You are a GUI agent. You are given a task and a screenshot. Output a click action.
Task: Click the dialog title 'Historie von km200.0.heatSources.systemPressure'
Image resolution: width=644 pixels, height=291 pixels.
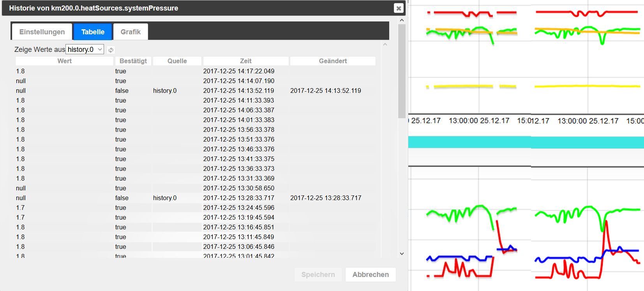94,8
